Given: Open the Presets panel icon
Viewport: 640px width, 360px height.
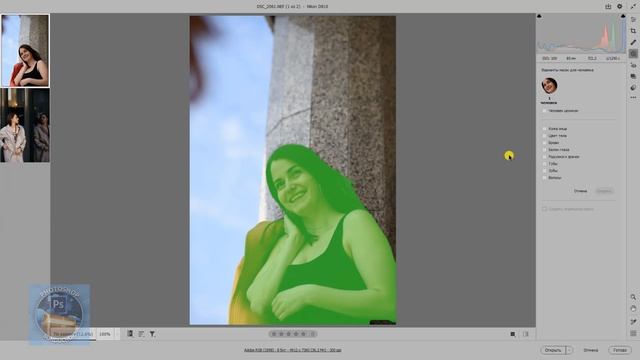Looking at the screenshot, I should [633, 87].
